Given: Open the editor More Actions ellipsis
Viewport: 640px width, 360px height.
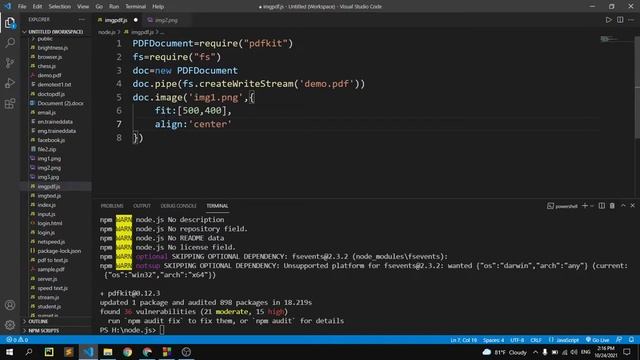Looking at the screenshot, I should 631,20.
